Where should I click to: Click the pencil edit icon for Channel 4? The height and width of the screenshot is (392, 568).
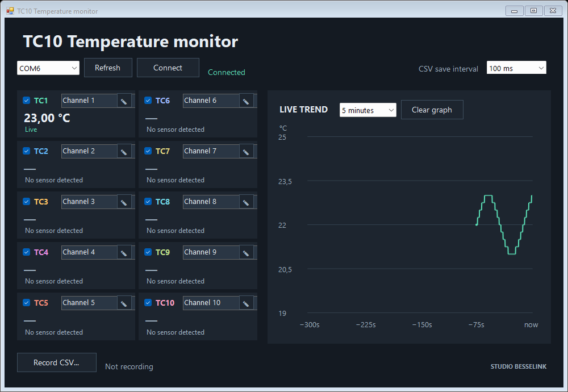[x=124, y=252]
